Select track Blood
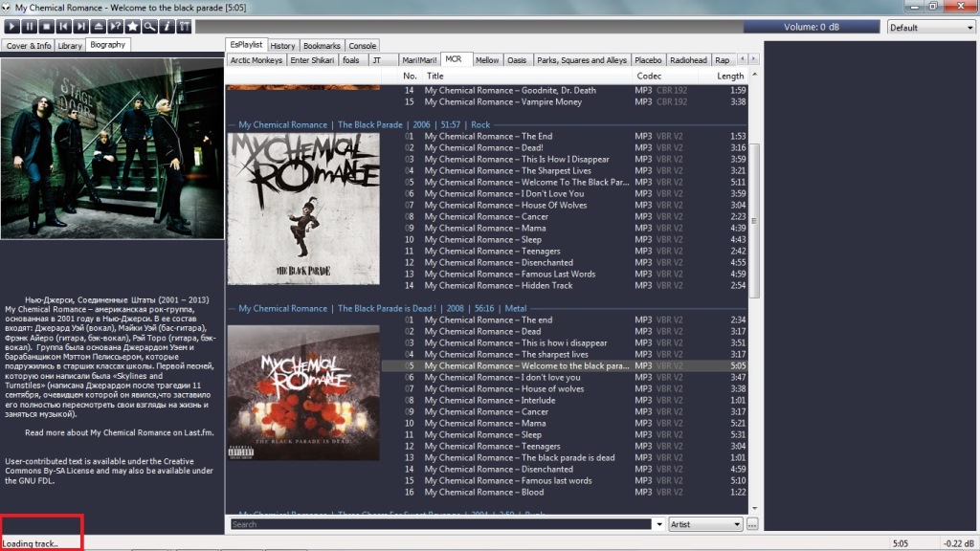 (x=565, y=492)
